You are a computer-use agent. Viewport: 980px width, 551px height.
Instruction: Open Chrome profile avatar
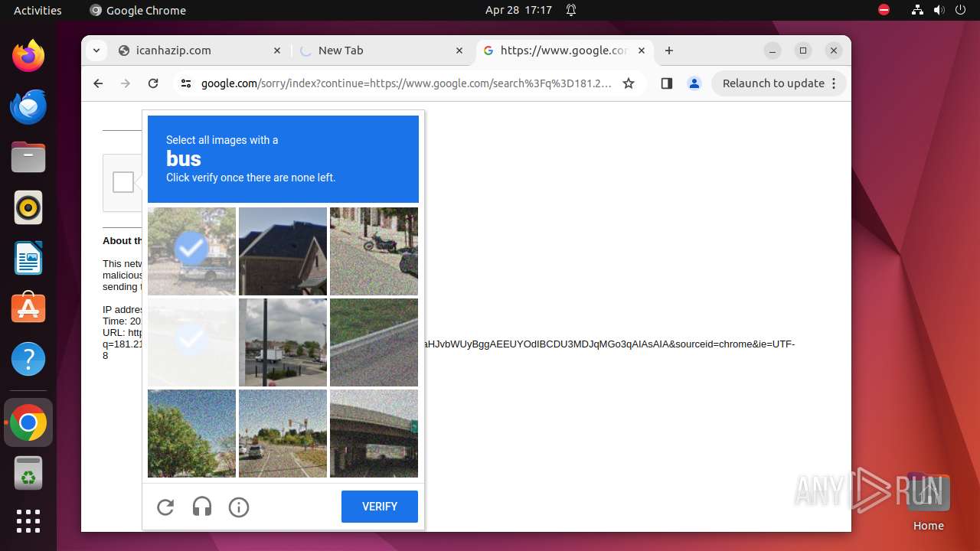click(x=694, y=83)
